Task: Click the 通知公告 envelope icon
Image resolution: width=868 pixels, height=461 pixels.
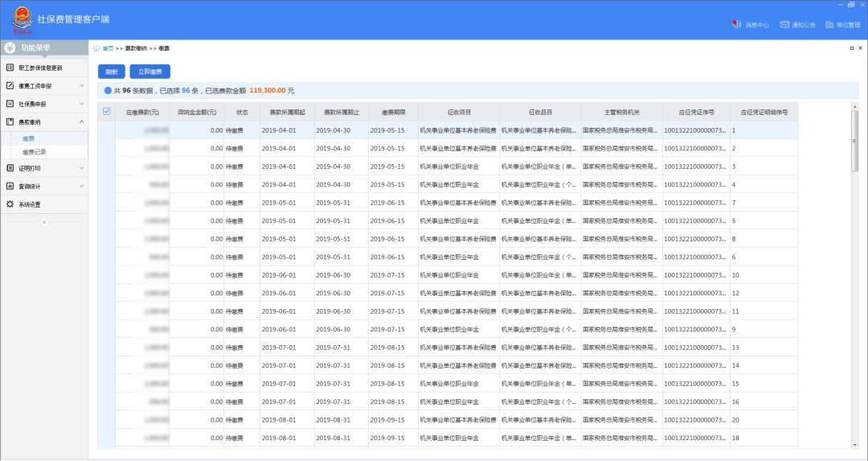Action: 784,25
